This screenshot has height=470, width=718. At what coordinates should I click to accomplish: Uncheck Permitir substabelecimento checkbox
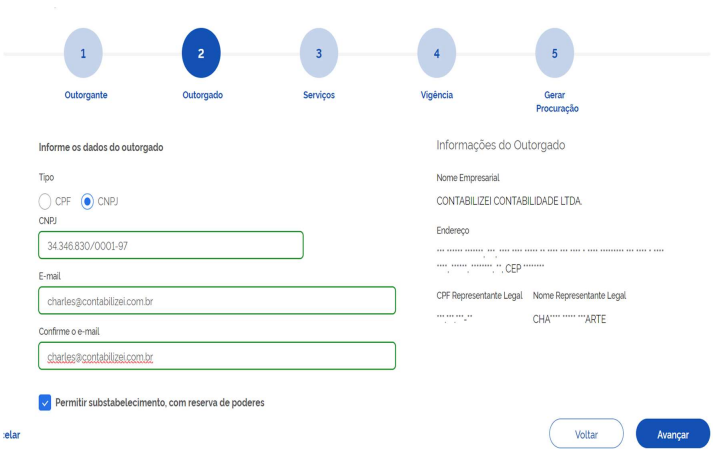45,403
